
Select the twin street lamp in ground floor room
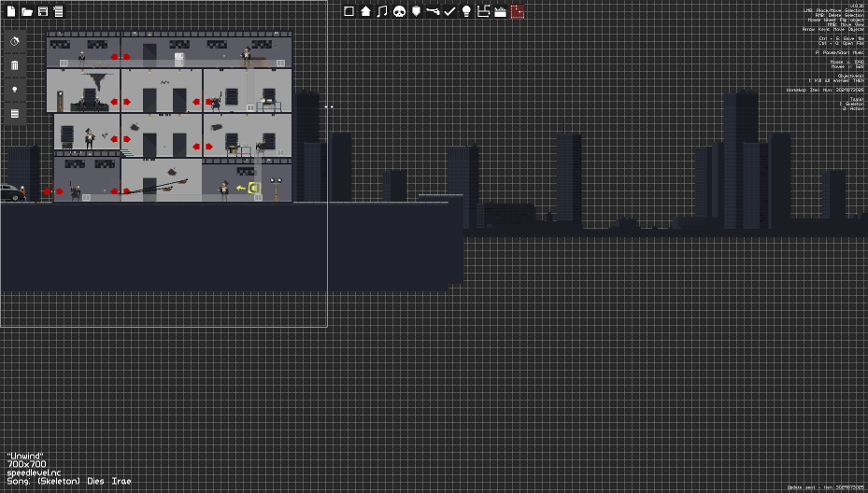click(x=276, y=189)
